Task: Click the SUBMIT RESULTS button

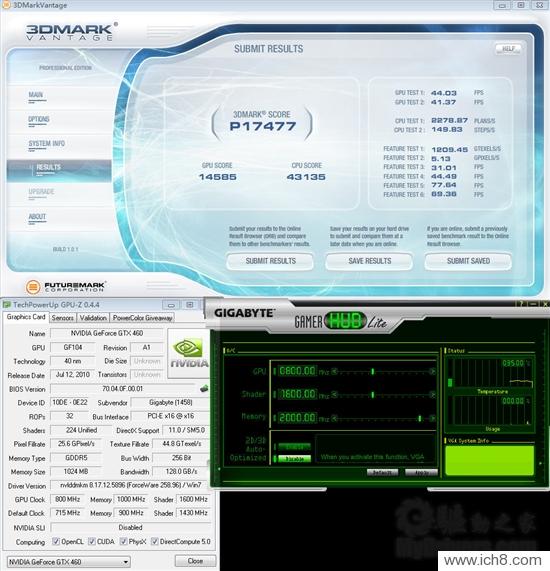Action: tap(270, 261)
